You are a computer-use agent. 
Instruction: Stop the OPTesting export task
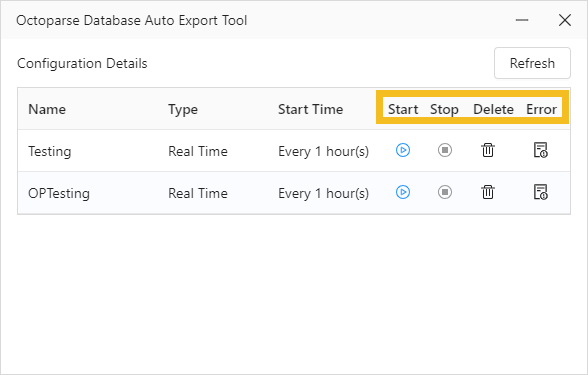point(445,192)
